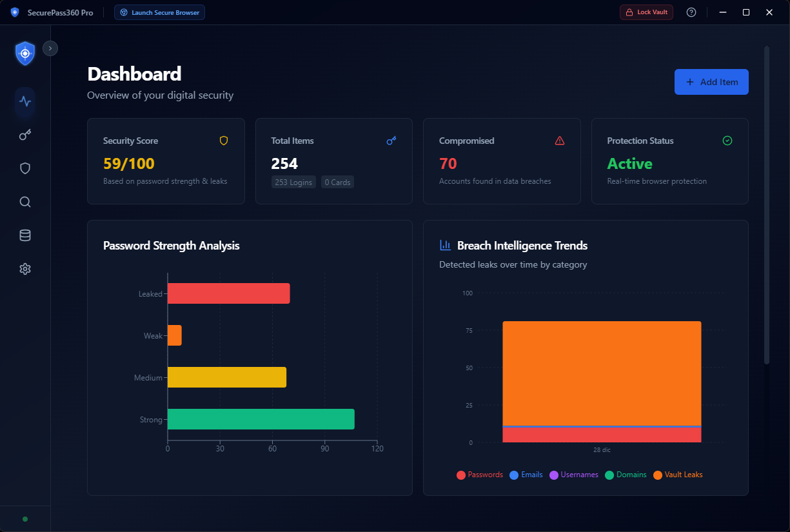Screen dimensions: 790x532
Task: Click the Add Item button
Action: tap(711, 82)
